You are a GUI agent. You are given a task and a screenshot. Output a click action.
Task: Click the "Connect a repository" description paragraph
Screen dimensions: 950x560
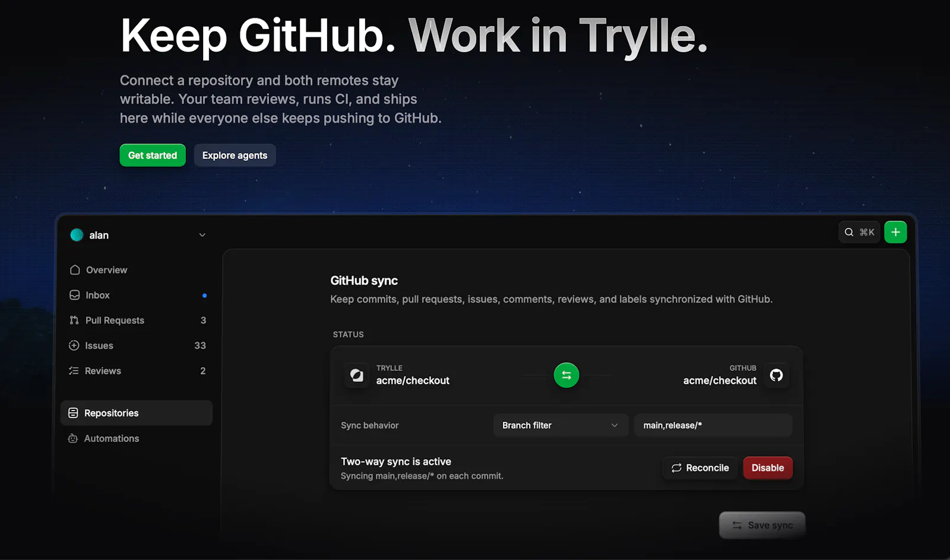(280, 99)
